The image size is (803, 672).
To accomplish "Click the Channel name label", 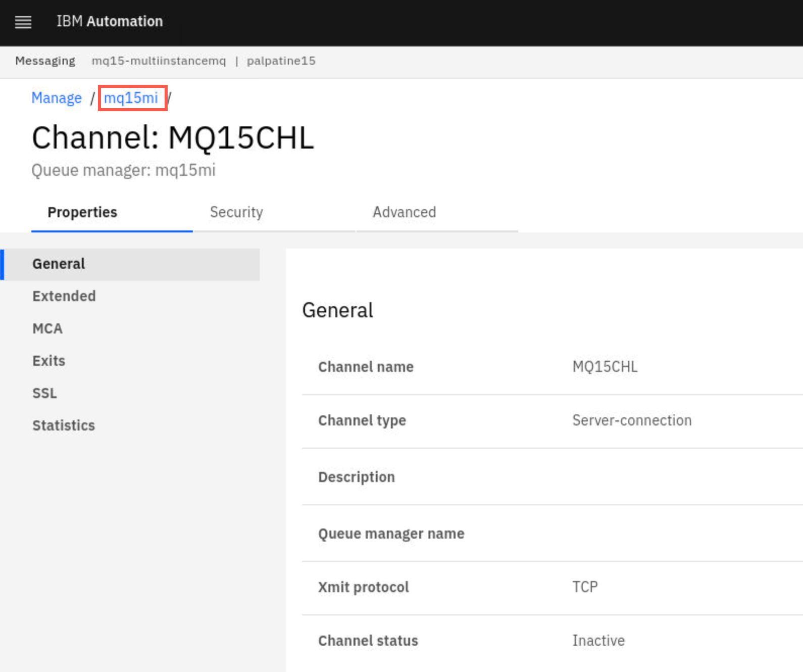I will [x=366, y=367].
